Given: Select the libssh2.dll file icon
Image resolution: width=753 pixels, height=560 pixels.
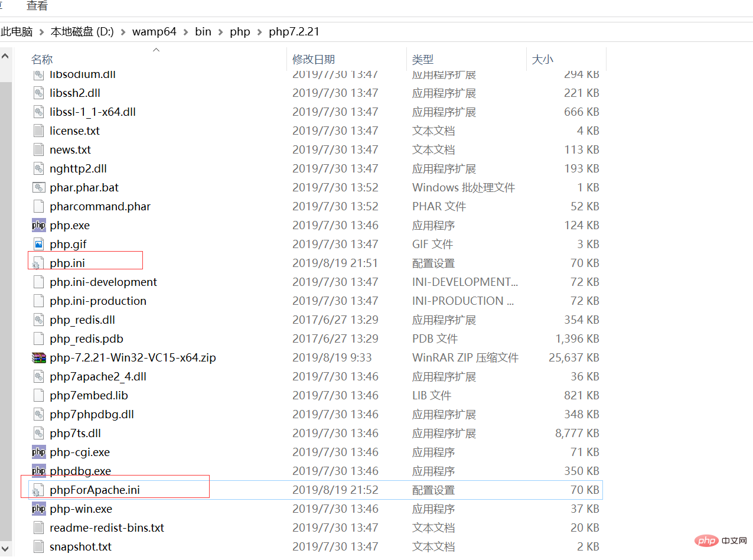Looking at the screenshot, I should click(x=39, y=93).
